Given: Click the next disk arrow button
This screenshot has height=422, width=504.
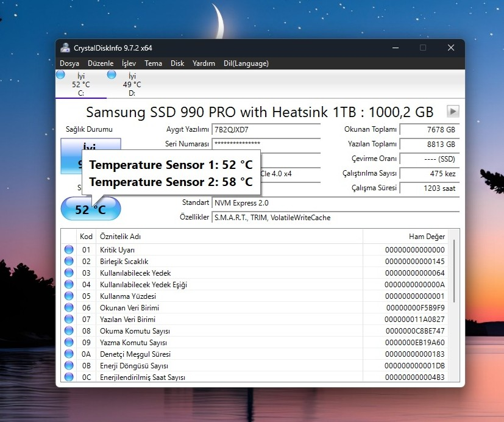Looking at the screenshot, I should [x=453, y=112].
